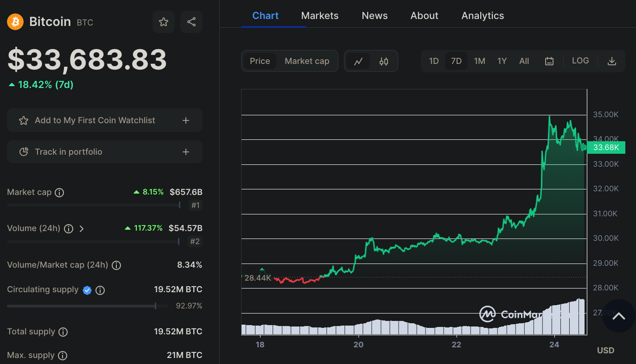The image size is (636, 364).
Task: Set chart range to 7D
Action: tap(457, 61)
